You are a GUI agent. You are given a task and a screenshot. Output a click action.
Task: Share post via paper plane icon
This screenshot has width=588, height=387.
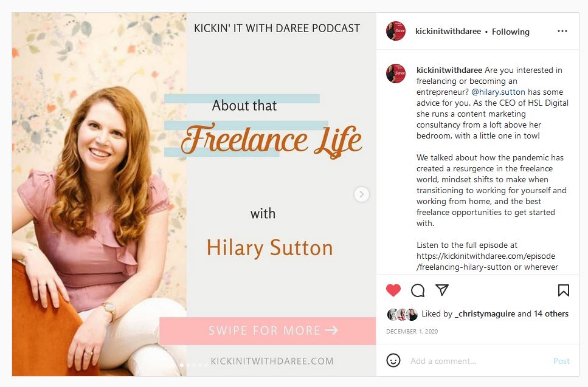(442, 290)
